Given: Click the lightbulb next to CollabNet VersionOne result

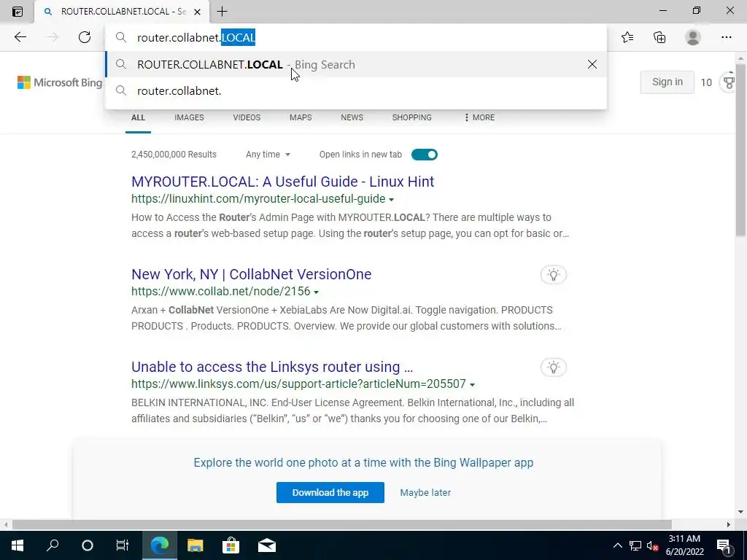Looking at the screenshot, I should click(553, 275).
